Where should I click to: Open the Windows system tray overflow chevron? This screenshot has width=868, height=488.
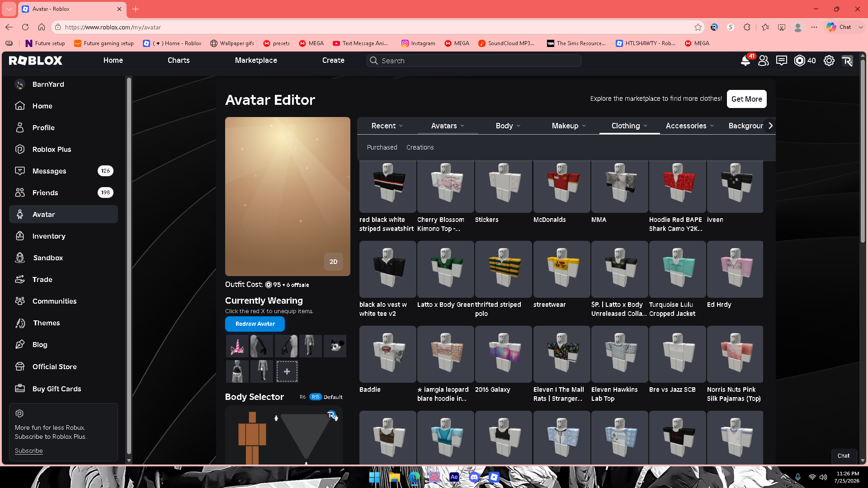pos(784,477)
